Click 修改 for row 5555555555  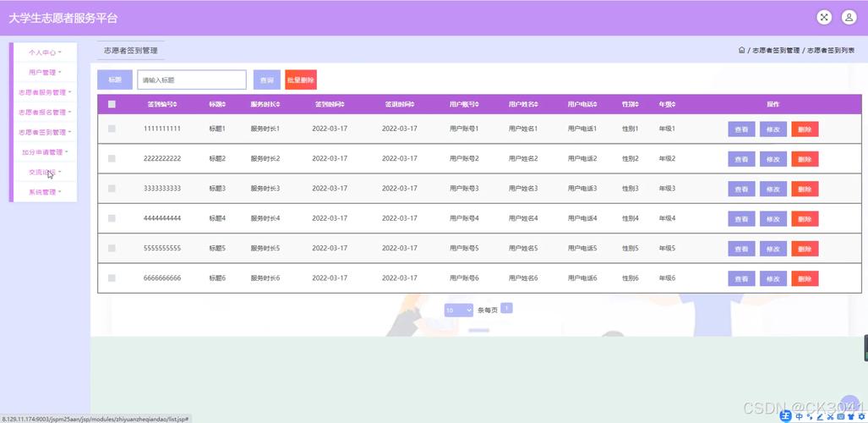coord(773,249)
